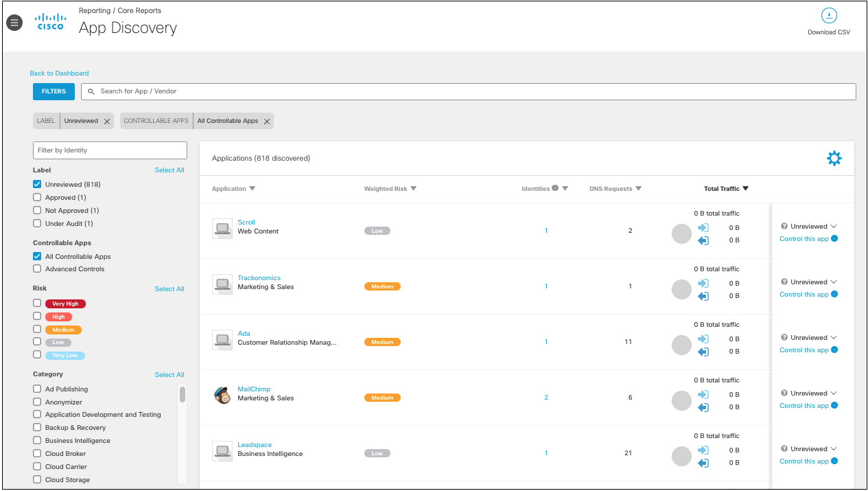Click inbound traffic arrow for MailChimp

coord(703,394)
